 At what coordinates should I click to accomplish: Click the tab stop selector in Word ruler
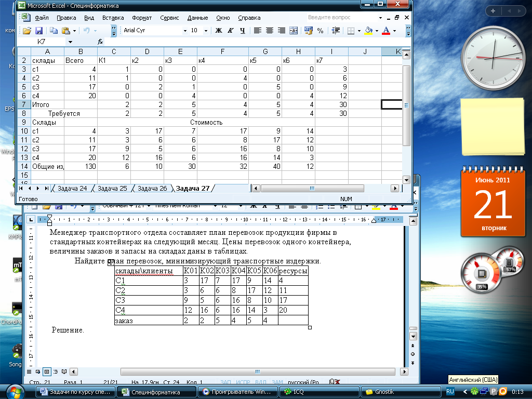tap(31, 220)
